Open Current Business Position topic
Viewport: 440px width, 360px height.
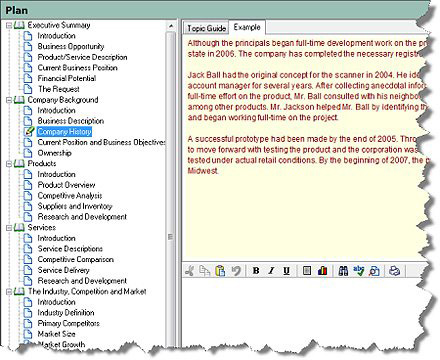click(x=77, y=68)
